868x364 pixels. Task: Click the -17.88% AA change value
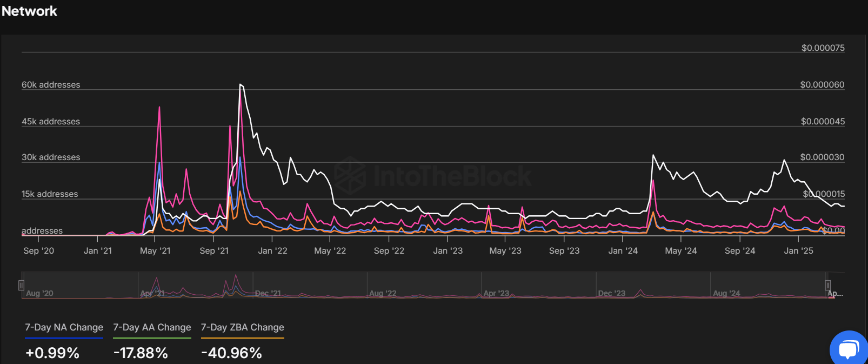pos(141,353)
